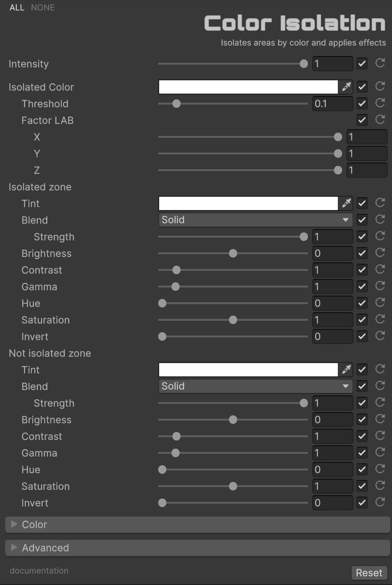
Task: Open the documentation link
Action: pyautogui.click(x=39, y=571)
